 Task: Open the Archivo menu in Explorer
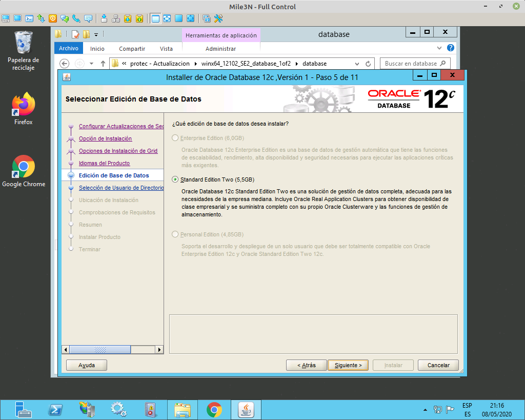(x=70, y=48)
